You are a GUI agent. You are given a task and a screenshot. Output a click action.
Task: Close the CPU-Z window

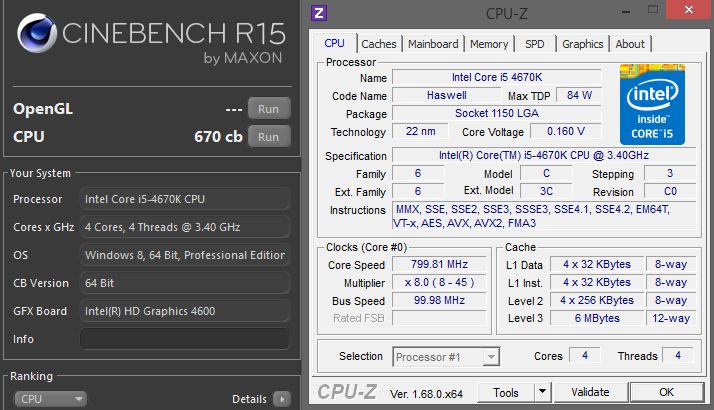point(689,9)
